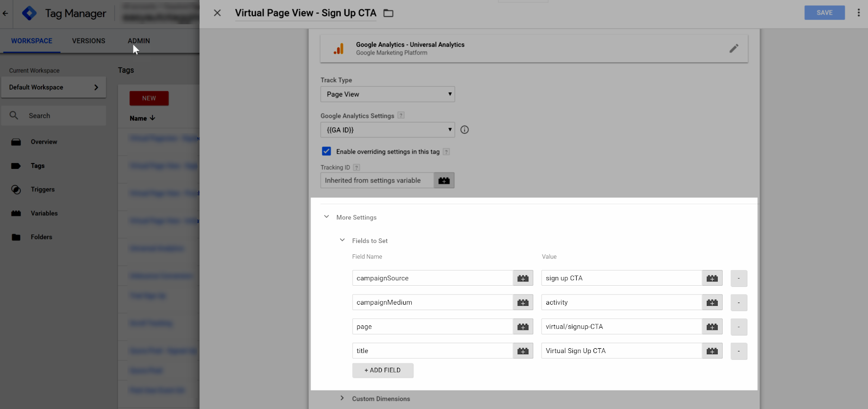868x409 pixels.
Task: Click the Tag Manager diamond logo
Action: pos(29,13)
